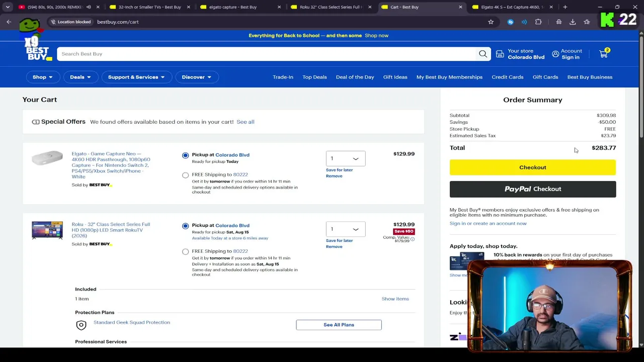
Task: Click Sign in or create an account now
Action: pyautogui.click(x=488, y=223)
